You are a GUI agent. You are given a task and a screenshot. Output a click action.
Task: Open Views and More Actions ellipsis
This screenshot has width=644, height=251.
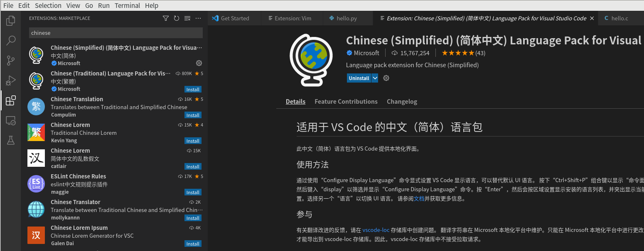click(x=198, y=18)
